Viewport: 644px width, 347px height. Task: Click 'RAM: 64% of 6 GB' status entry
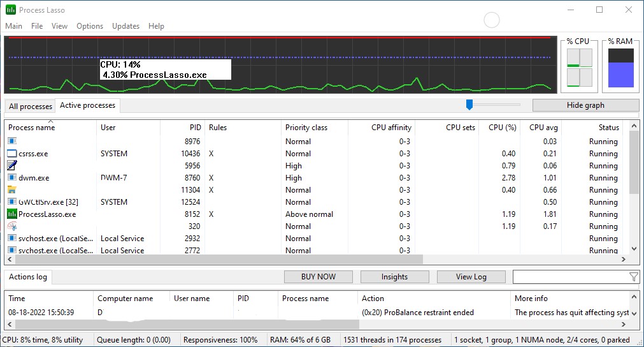tap(300, 340)
